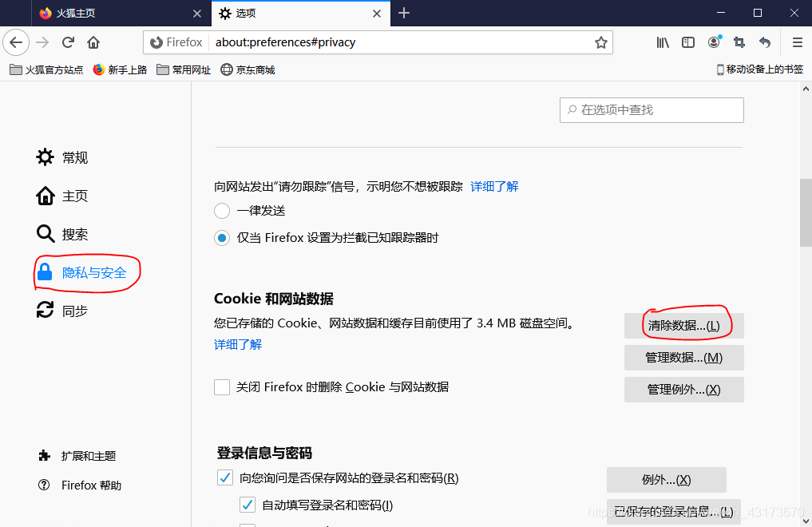Open the 同步 settings category

[62, 311]
